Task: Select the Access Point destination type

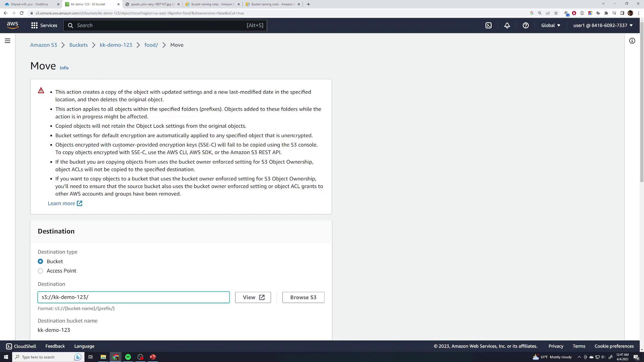Action: (40, 271)
